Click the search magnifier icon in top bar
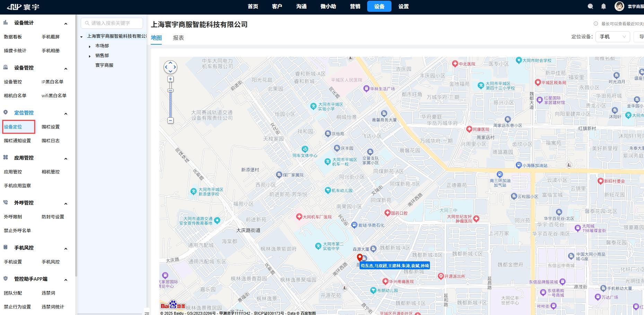This screenshot has height=315, width=644. pos(591,6)
